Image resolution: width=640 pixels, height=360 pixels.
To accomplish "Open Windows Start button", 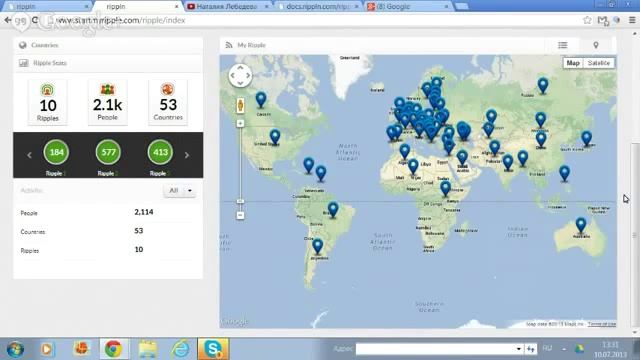I will coord(16,349).
